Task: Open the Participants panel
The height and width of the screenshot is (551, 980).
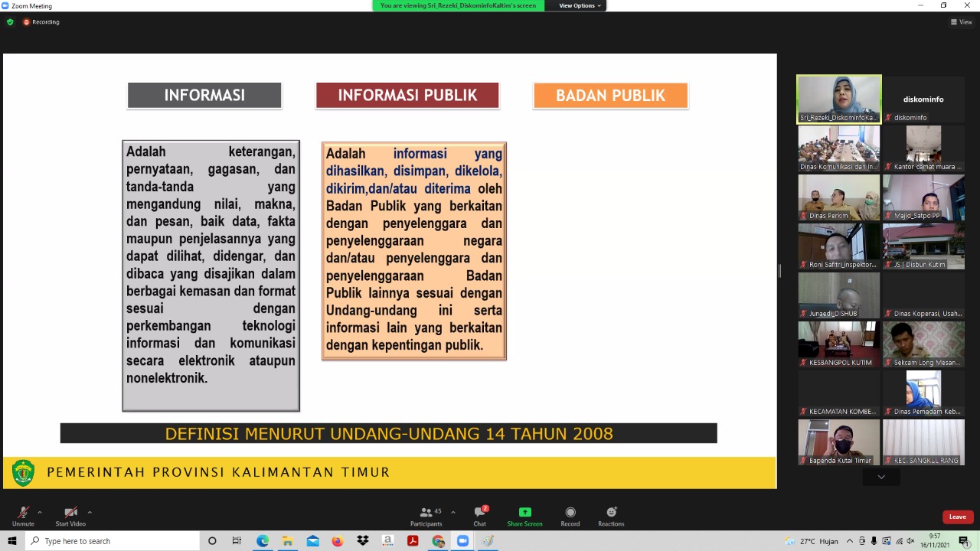Action: click(426, 515)
